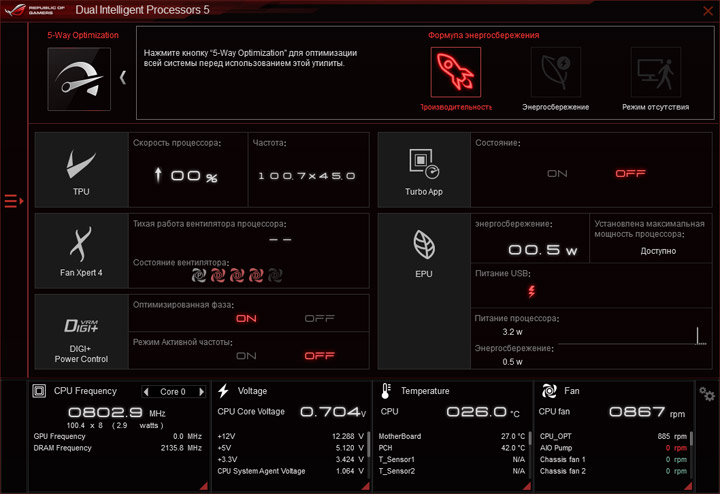Image resolution: width=720 pixels, height=494 pixels.
Task: Switch to next core with right arrow
Action: tap(201, 392)
